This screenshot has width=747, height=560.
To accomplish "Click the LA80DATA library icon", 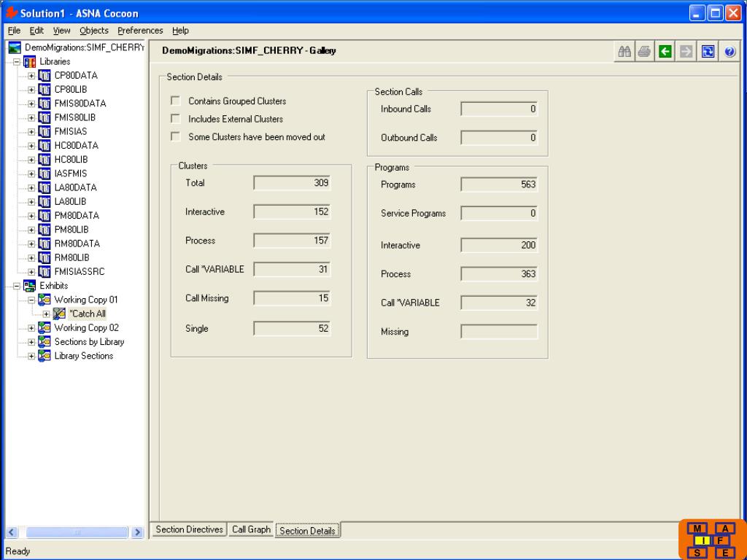I will tap(44, 187).
